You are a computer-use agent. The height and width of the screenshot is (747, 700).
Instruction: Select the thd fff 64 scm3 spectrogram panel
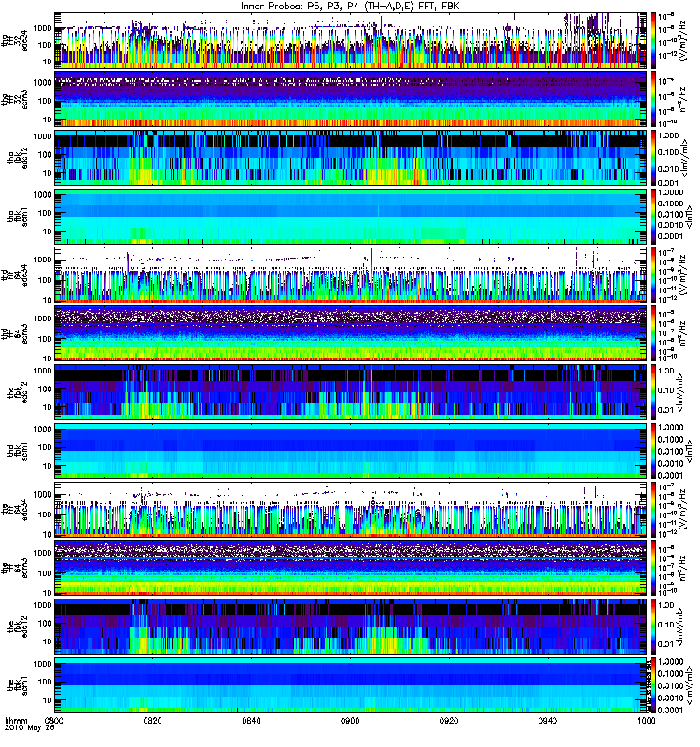tap(351, 333)
